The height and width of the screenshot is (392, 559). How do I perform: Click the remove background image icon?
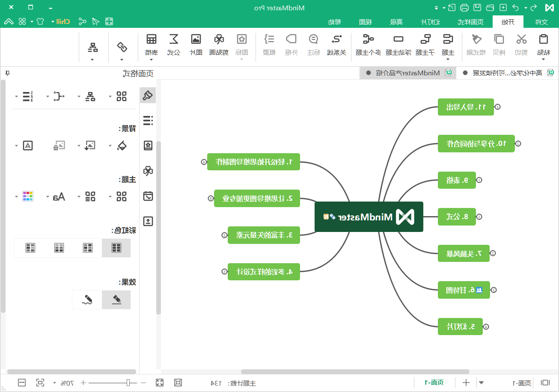coord(59,146)
